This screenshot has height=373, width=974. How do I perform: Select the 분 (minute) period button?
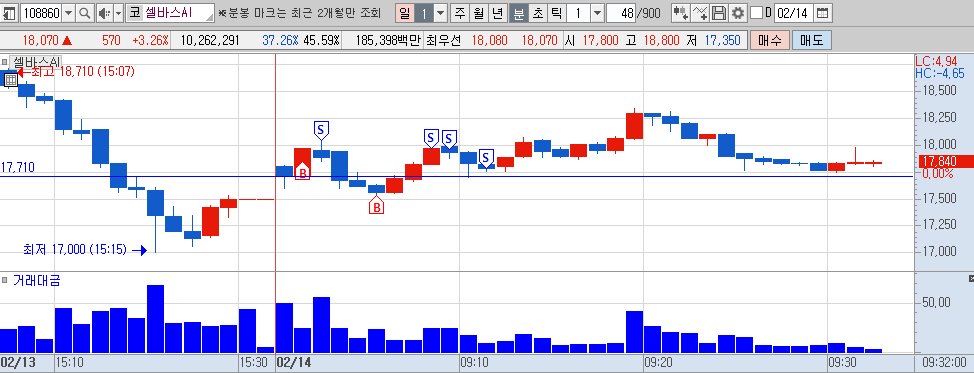pyautogui.click(x=518, y=12)
